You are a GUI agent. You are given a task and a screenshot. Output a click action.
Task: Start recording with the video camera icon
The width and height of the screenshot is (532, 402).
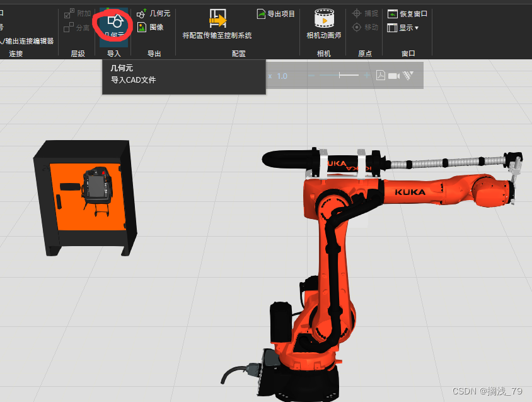click(x=393, y=74)
